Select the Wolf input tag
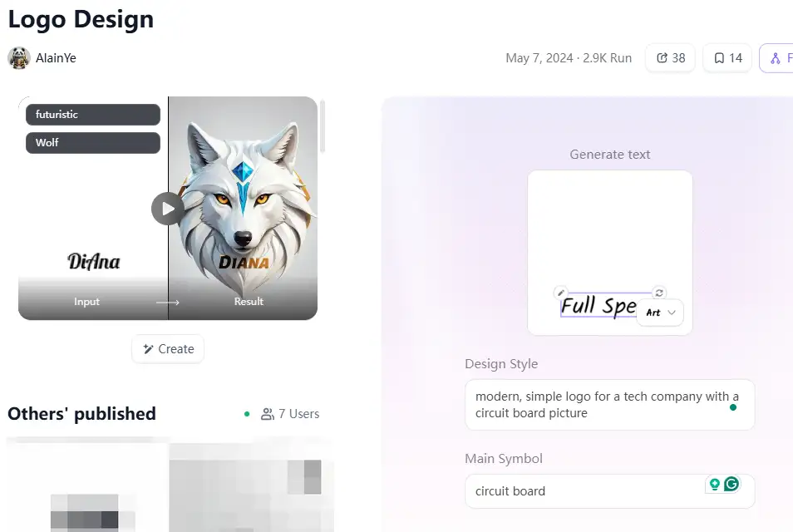The width and height of the screenshot is (793, 532). 93,143
